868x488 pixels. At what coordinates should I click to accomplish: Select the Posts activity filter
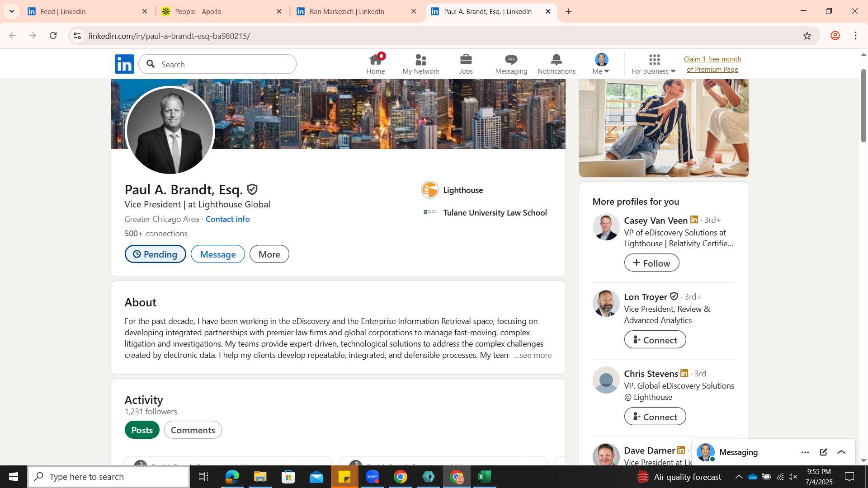click(x=142, y=430)
